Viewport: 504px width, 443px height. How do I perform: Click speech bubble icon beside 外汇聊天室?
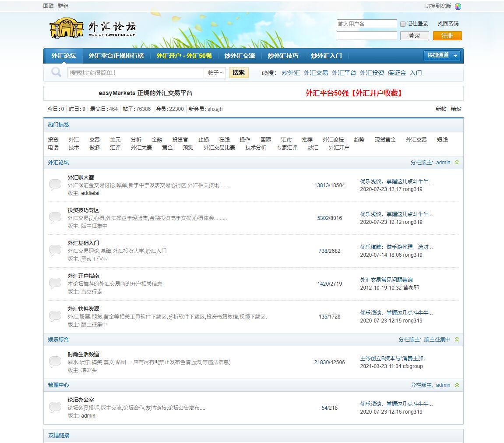tap(55, 185)
